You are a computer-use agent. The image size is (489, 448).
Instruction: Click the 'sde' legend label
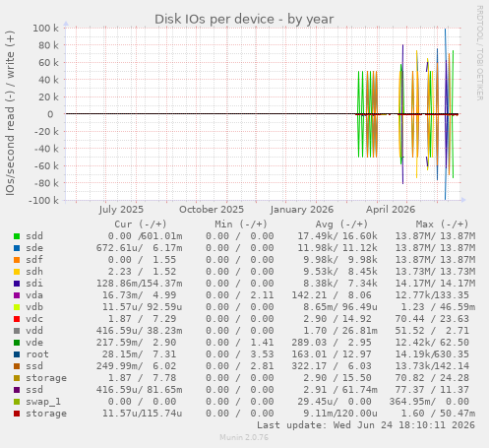pyautogui.click(x=34, y=248)
